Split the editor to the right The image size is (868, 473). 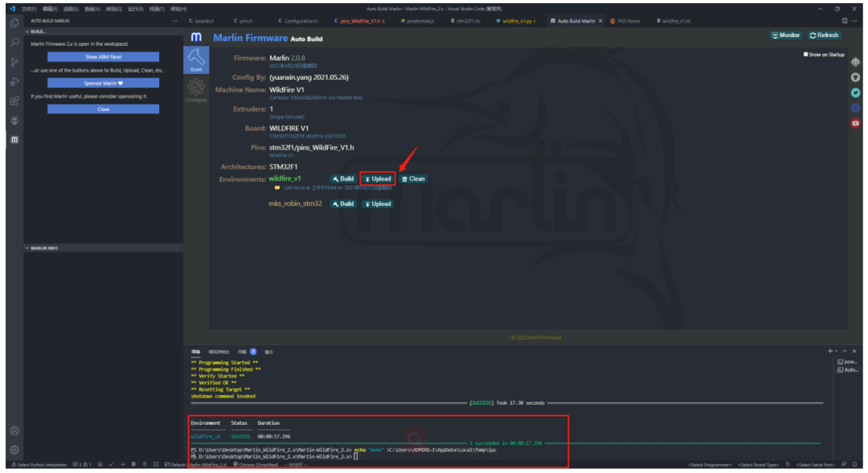(x=845, y=21)
